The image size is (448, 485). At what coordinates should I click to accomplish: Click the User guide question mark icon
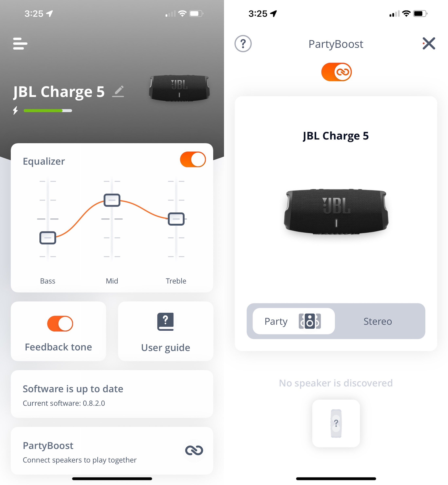coord(166,322)
